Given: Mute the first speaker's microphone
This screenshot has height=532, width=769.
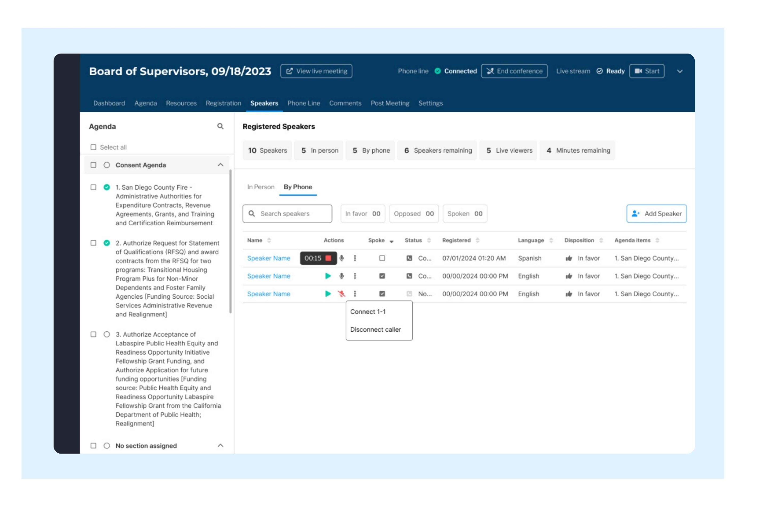Looking at the screenshot, I should click(x=342, y=258).
